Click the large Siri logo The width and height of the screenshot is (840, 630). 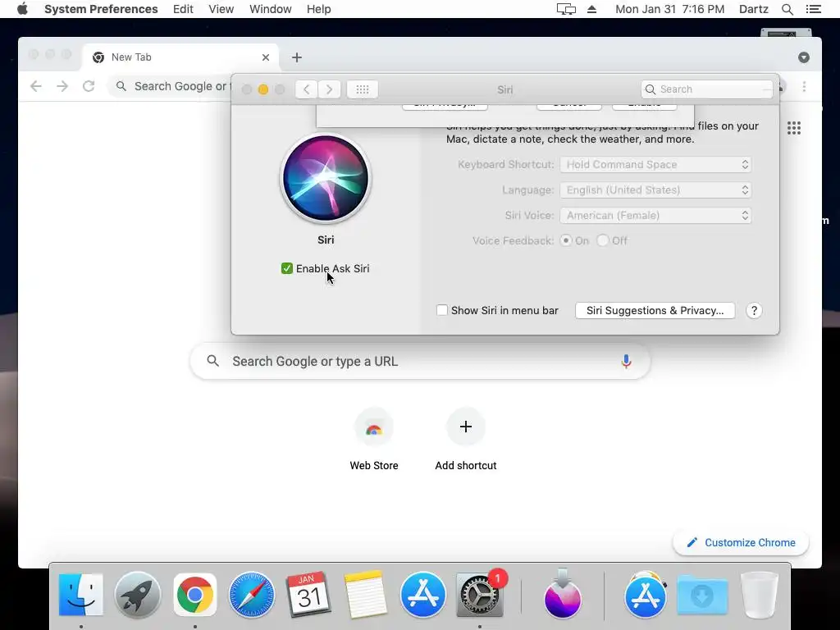click(326, 178)
